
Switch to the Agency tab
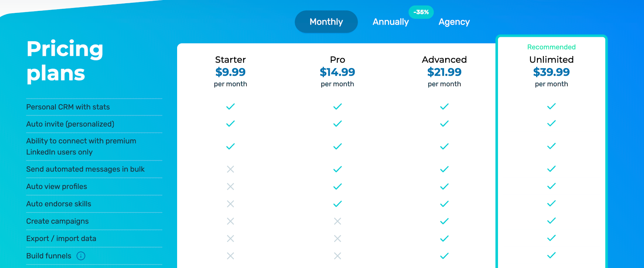(x=454, y=22)
